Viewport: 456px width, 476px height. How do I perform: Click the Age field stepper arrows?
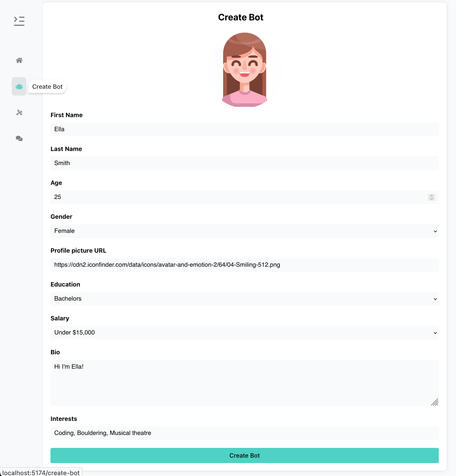coord(431,197)
